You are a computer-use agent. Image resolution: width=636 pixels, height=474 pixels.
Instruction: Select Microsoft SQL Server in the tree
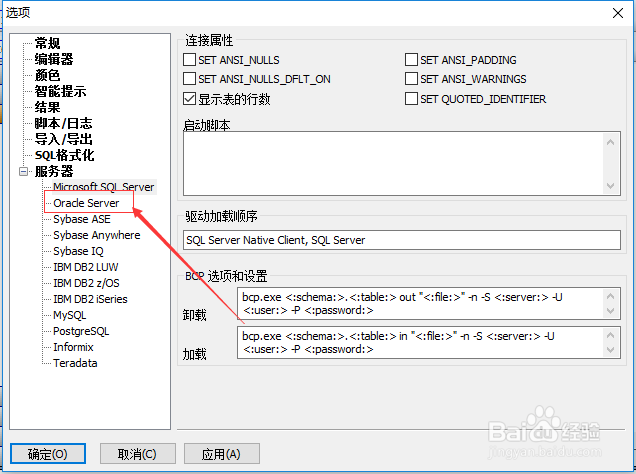pos(104,187)
